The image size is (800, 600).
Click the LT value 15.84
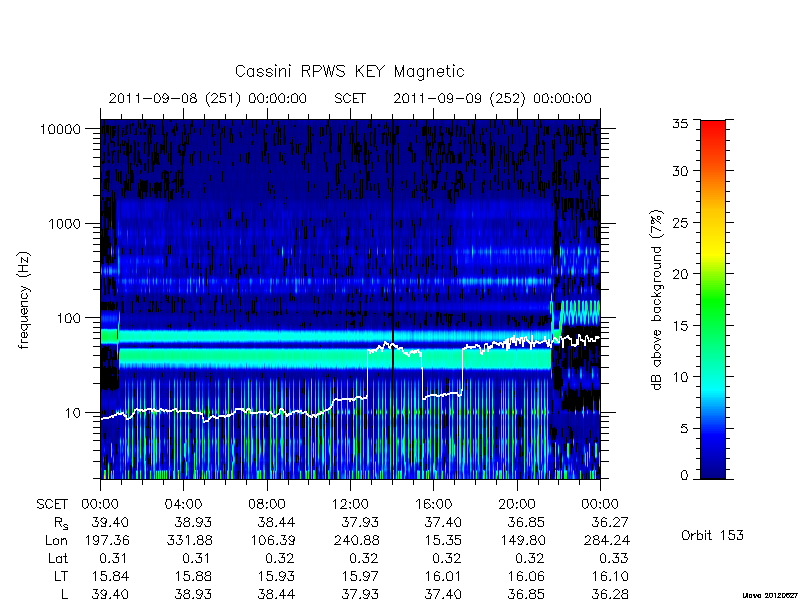click(110, 577)
